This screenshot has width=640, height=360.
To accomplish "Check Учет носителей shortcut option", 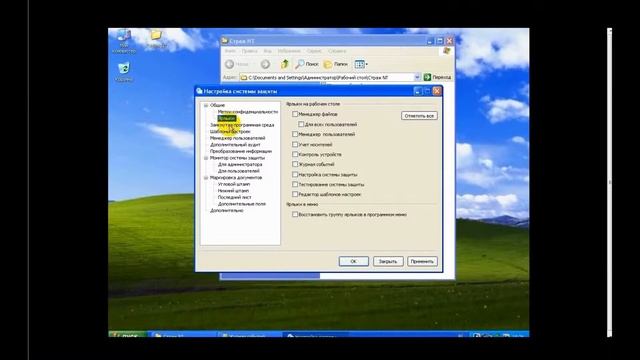I will pyautogui.click(x=295, y=144).
